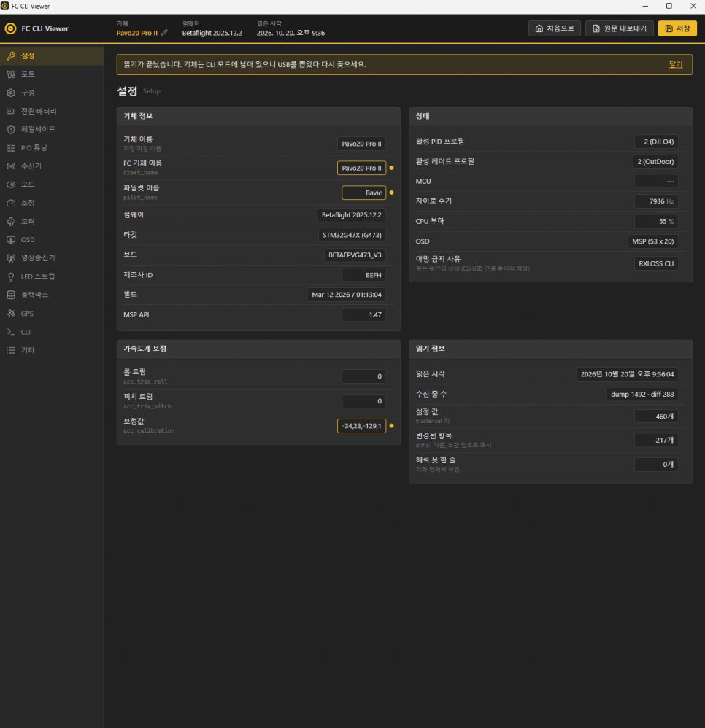Click the 기타 list icon
The width and height of the screenshot is (705, 728).
tap(11, 350)
